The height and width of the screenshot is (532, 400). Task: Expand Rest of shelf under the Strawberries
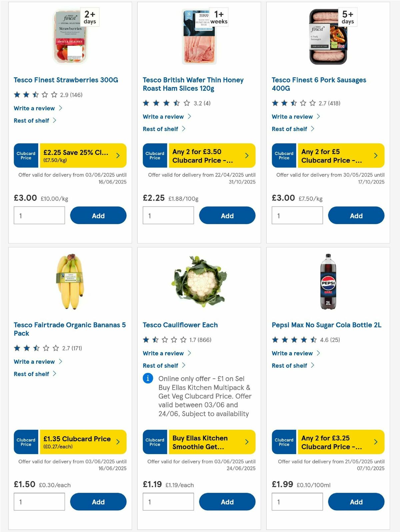click(31, 121)
